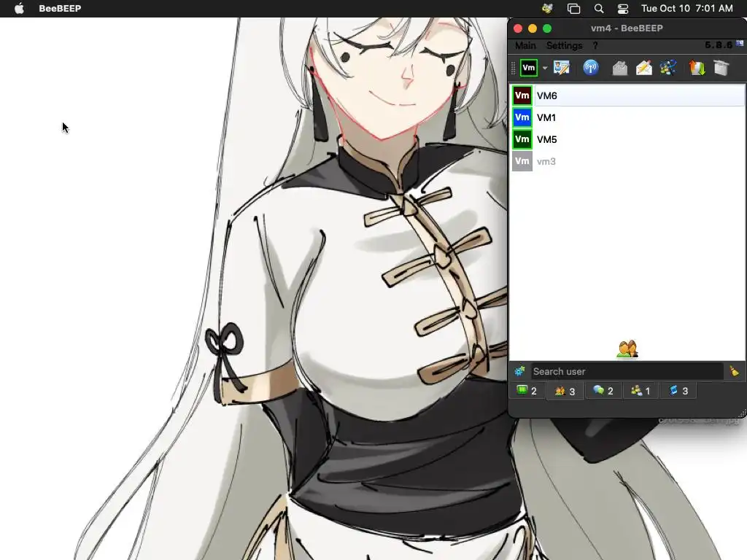The width and height of the screenshot is (747, 560).
Task: Open the Main menu
Action: pos(525,46)
